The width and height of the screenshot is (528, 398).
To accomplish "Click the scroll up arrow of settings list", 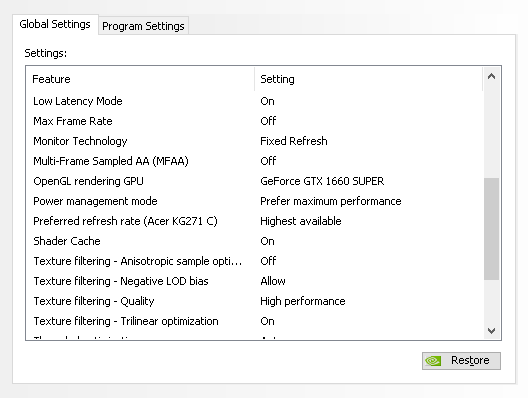I will [491, 76].
